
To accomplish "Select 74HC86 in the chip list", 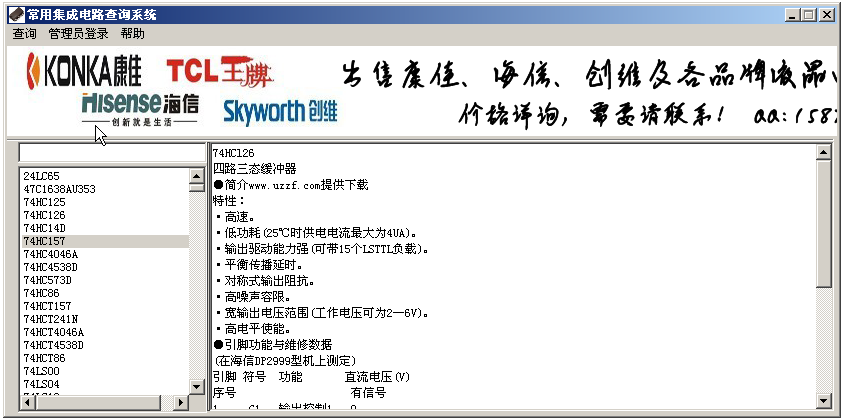I will [x=106, y=293].
